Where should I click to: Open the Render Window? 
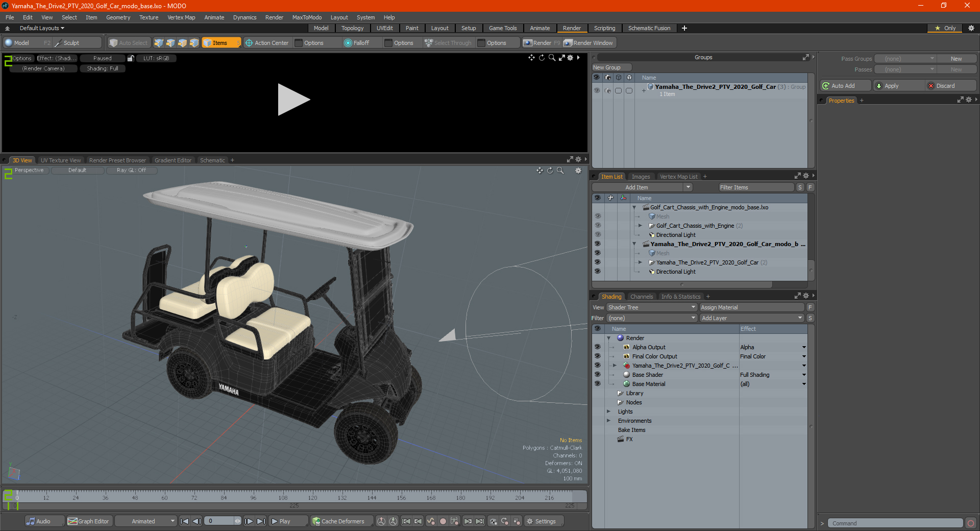pyautogui.click(x=589, y=43)
